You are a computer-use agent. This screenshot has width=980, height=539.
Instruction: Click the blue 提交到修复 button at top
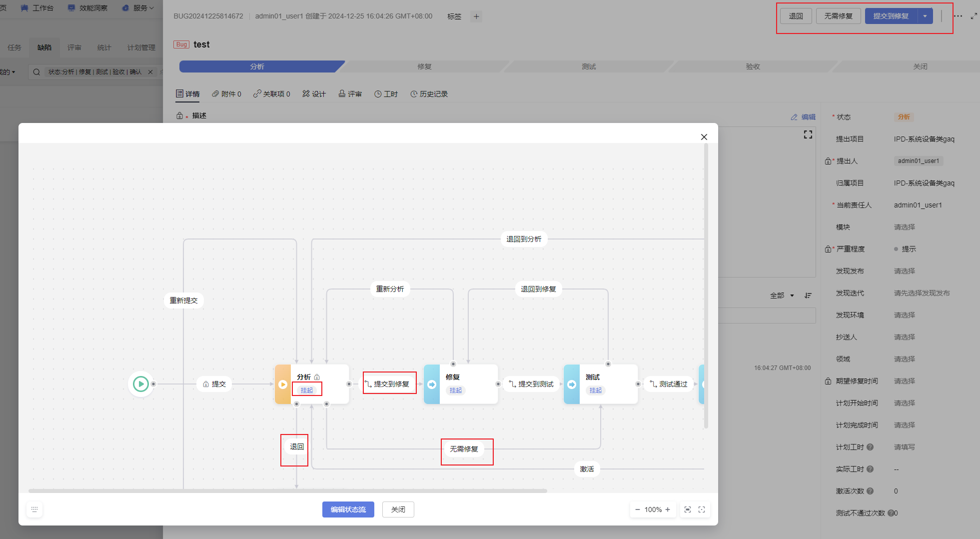click(x=891, y=16)
